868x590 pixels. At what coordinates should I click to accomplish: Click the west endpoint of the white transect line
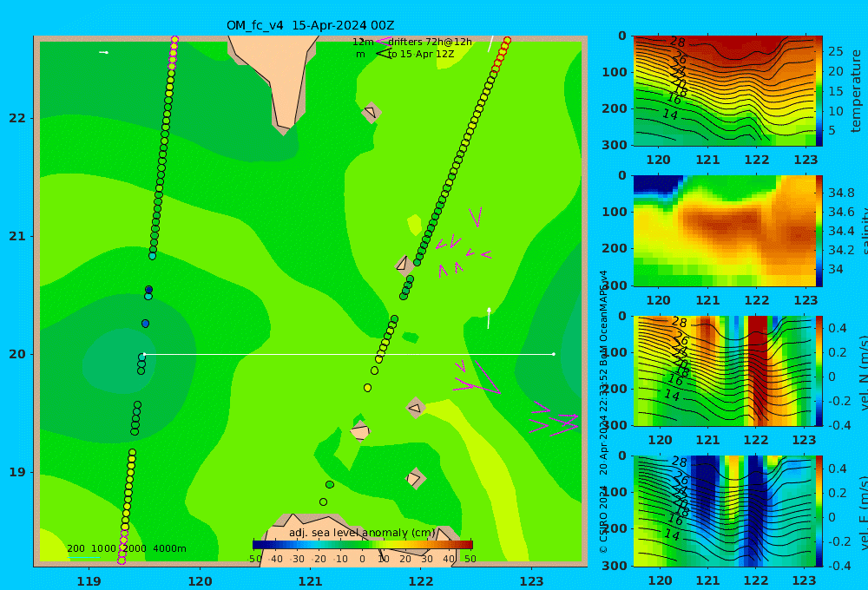[144, 354]
